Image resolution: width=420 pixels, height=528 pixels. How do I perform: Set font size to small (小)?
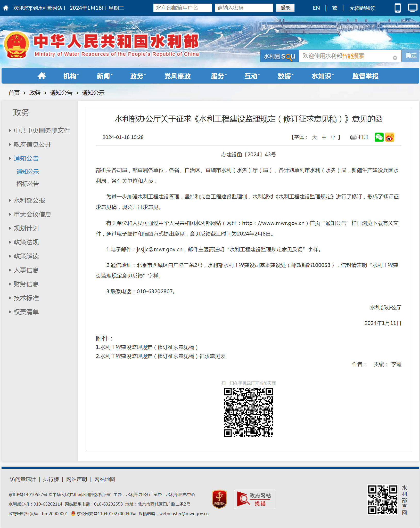coord(333,137)
